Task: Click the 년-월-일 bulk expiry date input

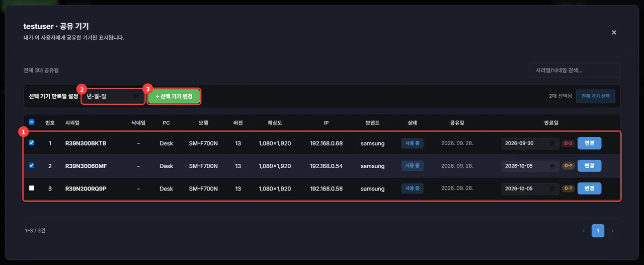Action: (113, 96)
